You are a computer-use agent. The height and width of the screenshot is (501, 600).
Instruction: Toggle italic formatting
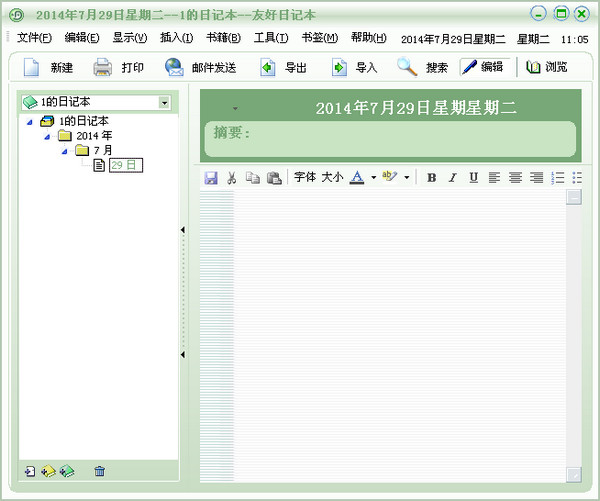[x=453, y=178]
